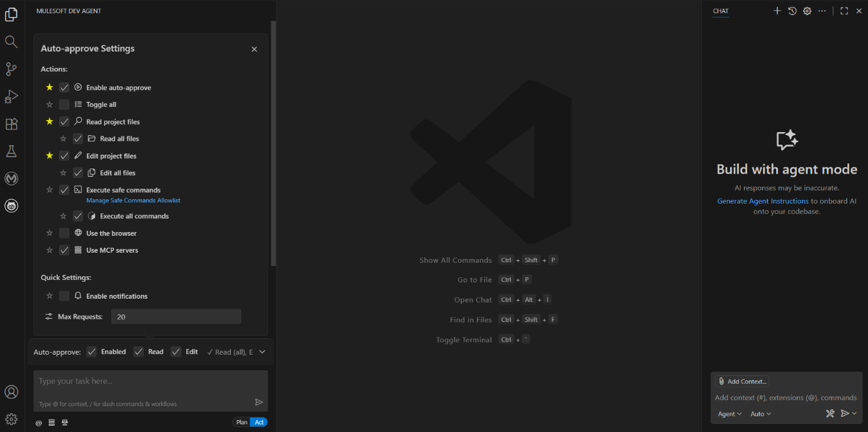
Task: Open the Agent mode dropdown
Action: tap(730, 414)
